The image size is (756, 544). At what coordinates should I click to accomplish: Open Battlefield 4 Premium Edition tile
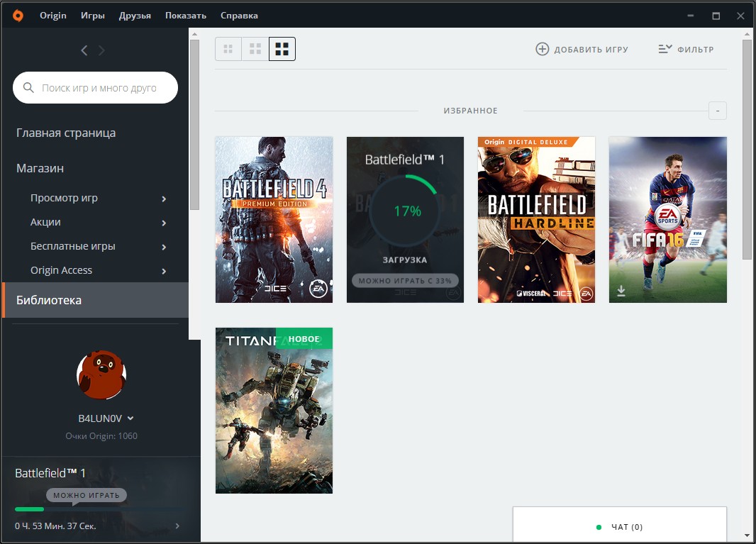[x=274, y=220]
